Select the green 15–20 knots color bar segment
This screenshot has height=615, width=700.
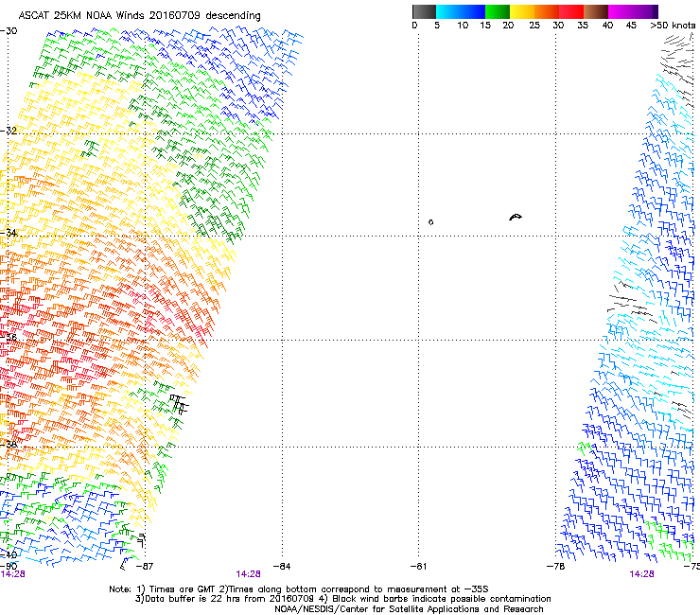pyautogui.click(x=498, y=11)
